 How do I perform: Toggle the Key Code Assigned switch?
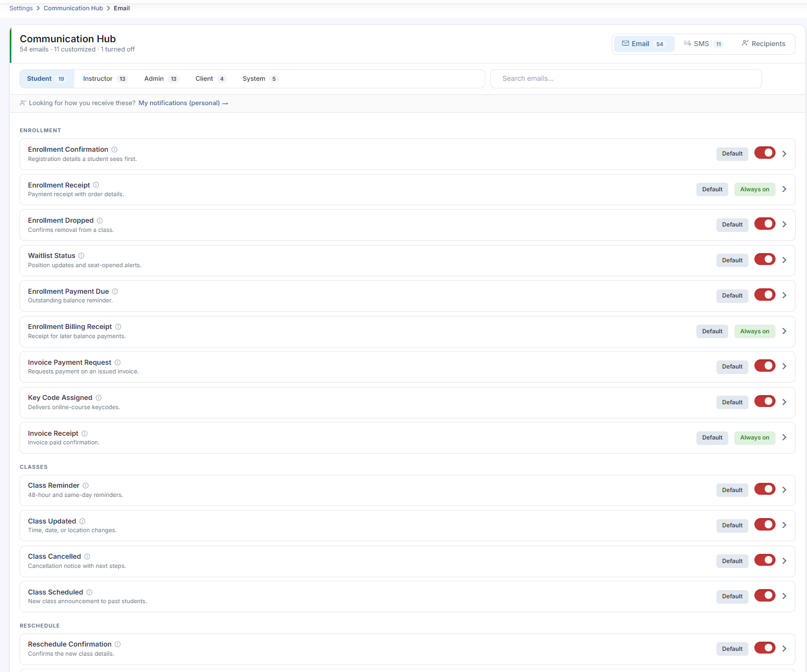click(x=765, y=401)
